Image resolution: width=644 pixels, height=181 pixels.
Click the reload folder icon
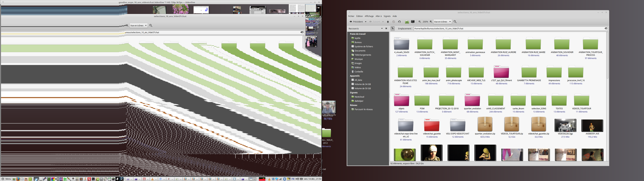click(x=399, y=22)
